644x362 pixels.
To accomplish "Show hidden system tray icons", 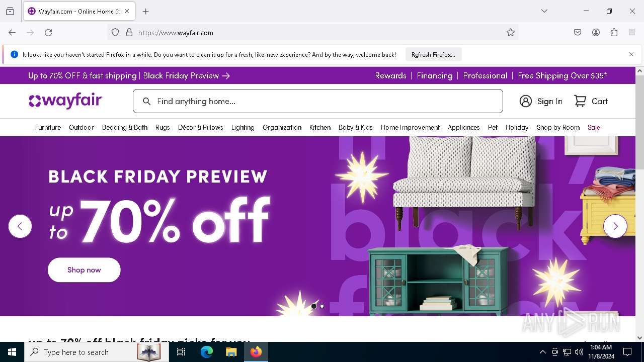I will (542, 352).
